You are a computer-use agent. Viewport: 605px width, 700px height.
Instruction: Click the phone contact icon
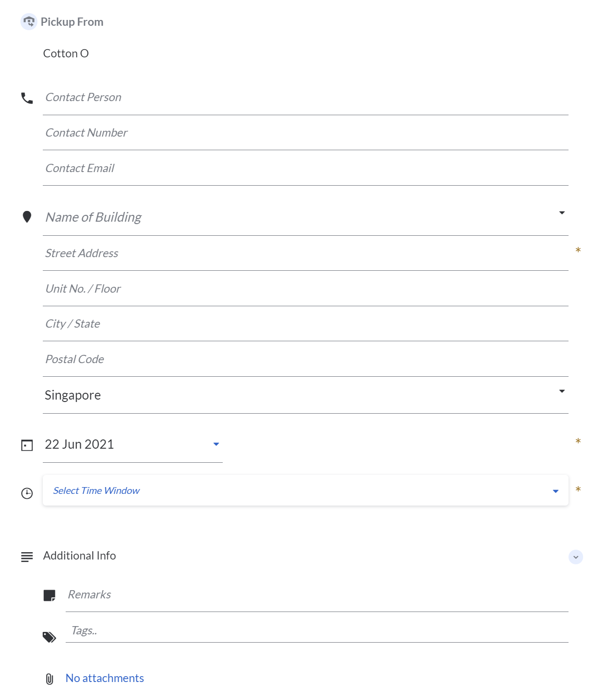(x=27, y=99)
